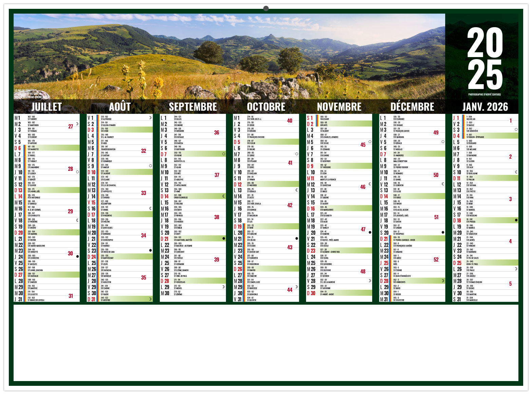Click the new moon icon on 20 December
Image resolution: width=532 pixels, height=395 pixels.
pyautogui.click(x=443, y=232)
